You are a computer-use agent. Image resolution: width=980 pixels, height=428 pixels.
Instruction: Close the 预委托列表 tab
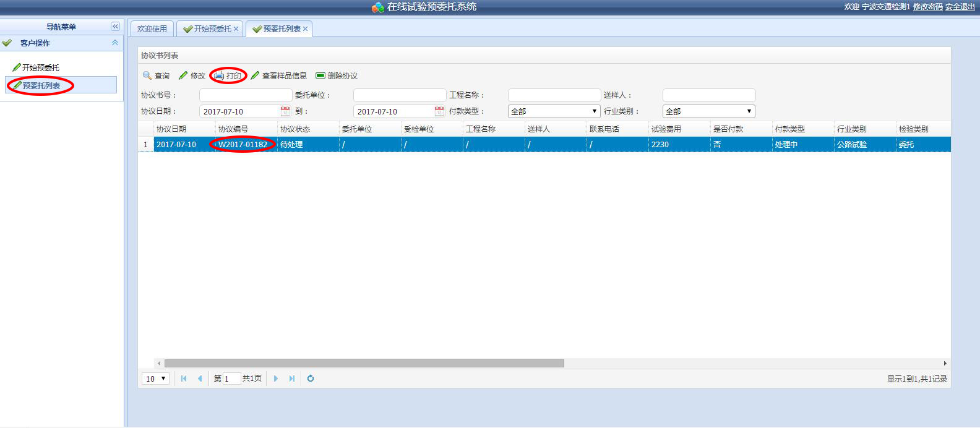[305, 29]
